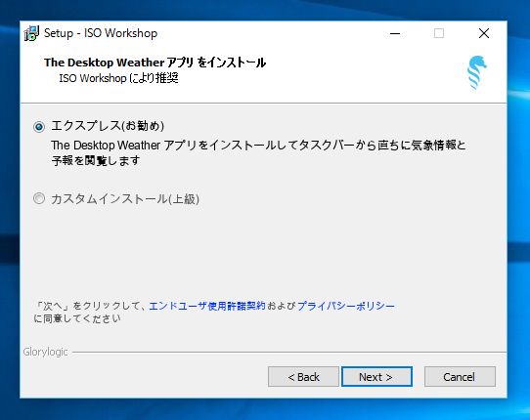The width and height of the screenshot is (530, 420).
Task: Click the setup installer icon in title bar
Action: click(x=31, y=33)
